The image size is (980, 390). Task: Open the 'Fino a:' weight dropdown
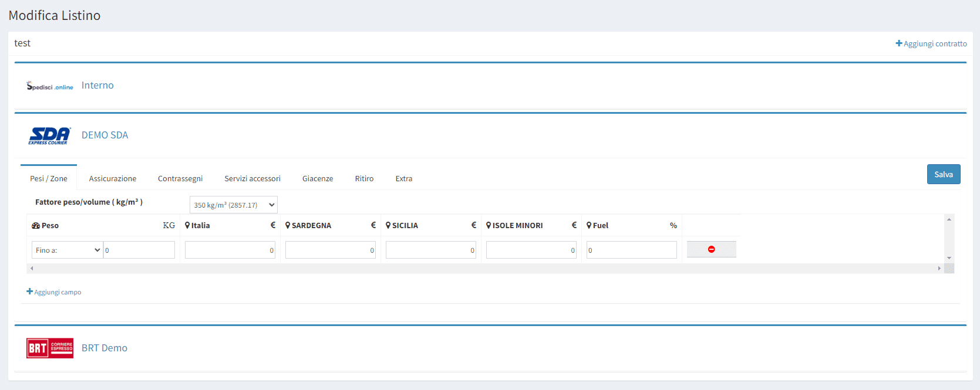click(68, 250)
